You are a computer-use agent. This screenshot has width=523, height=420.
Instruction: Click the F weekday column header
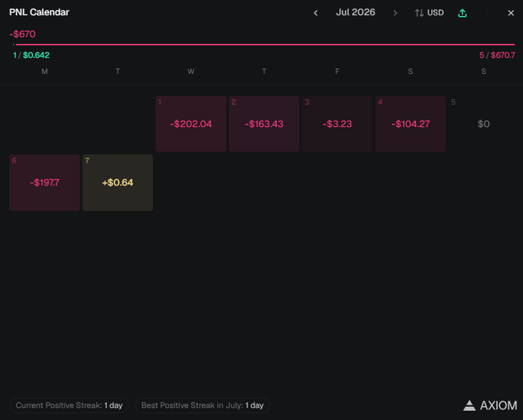coord(337,72)
